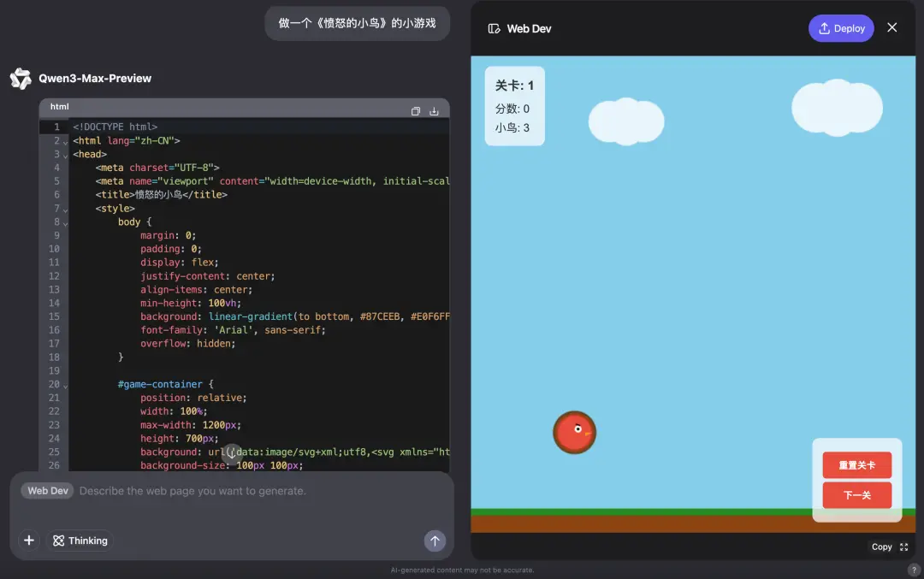Click the 重置关卡 button
Viewport: 924px width, 579px height.
(x=856, y=465)
